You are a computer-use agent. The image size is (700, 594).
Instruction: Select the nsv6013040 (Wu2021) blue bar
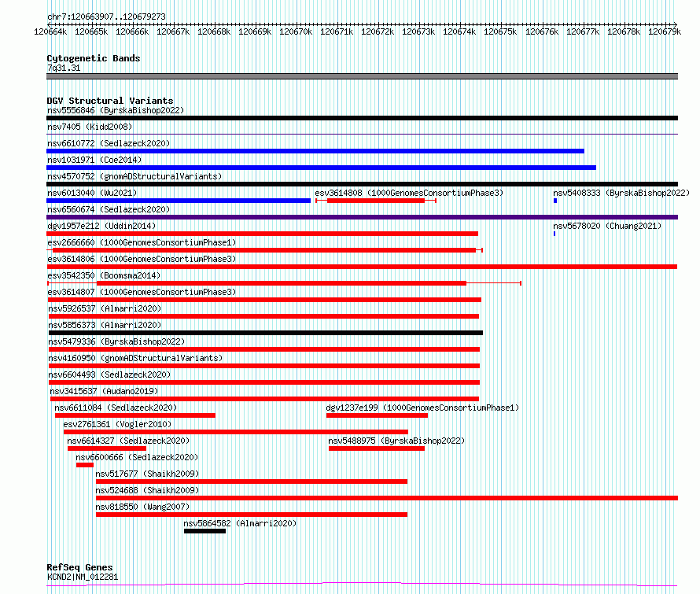tap(179, 201)
